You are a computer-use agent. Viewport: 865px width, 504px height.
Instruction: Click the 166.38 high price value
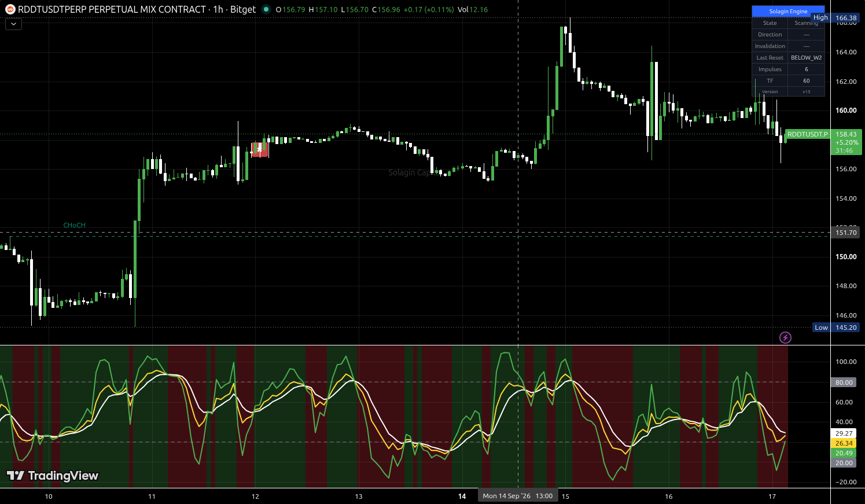coord(846,18)
